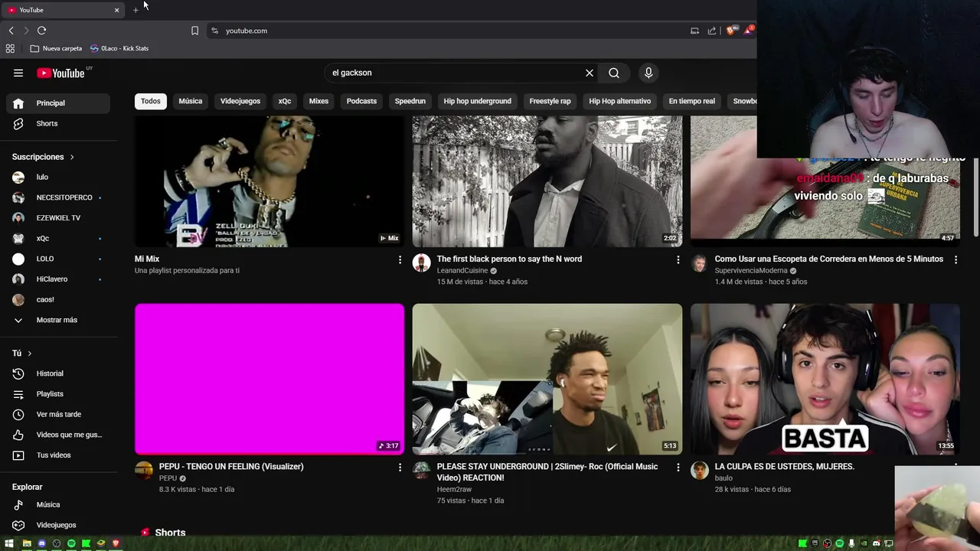Open more options for PEPU video
This screenshot has width=980, height=551.
click(x=400, y=468)
